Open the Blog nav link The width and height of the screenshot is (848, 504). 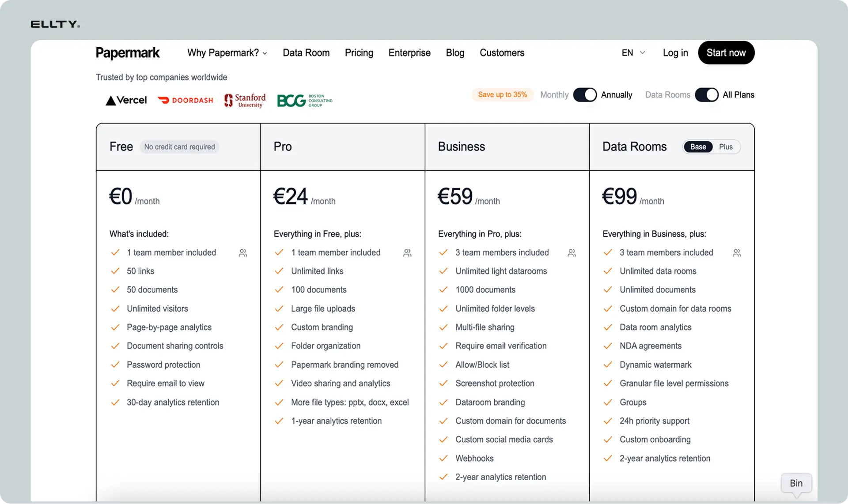click(x=455, y=53)
